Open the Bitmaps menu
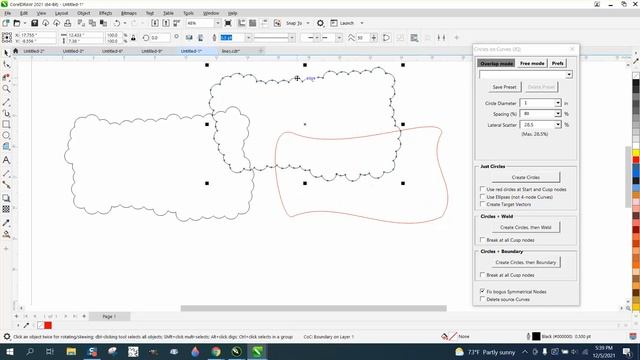 tap(129, 13)
